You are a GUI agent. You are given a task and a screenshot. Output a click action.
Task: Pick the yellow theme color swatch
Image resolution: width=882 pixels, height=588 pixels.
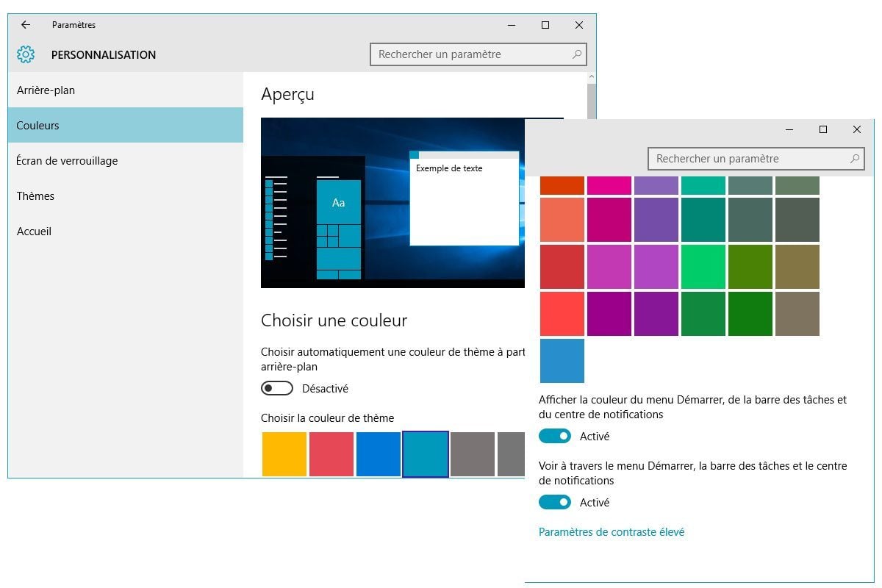[x=284, y=454]
